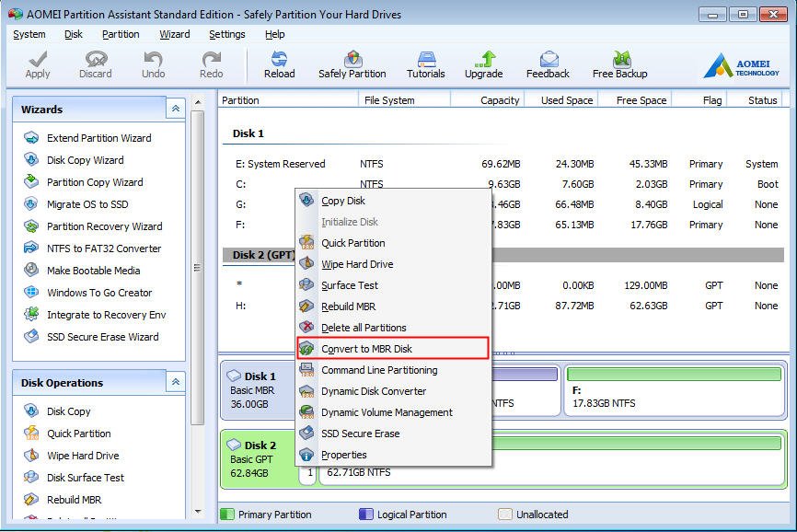Click the Undo toolbar icon

[x=153, y=64]
